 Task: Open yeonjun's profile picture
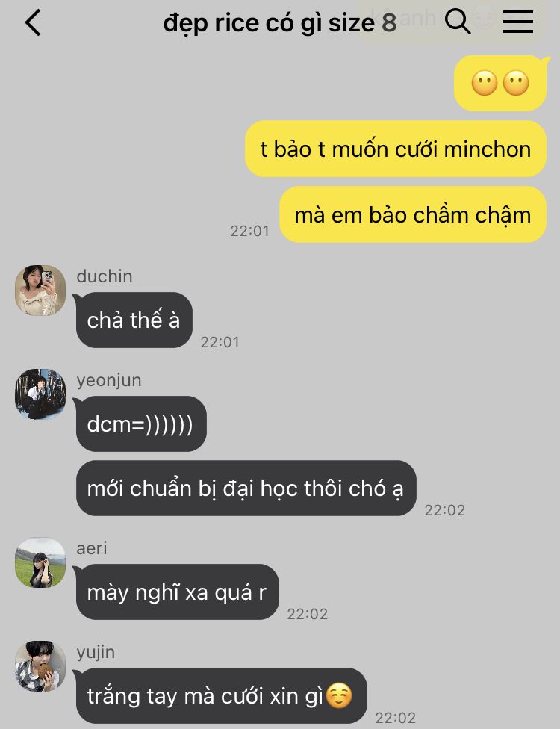(40, 394)
